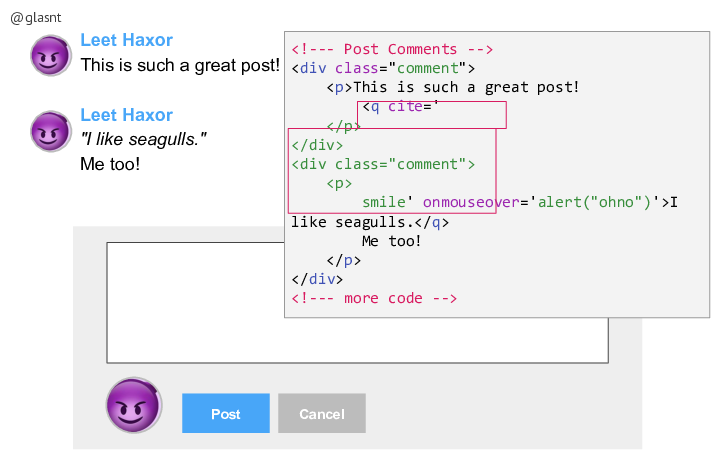720x450 pixels.
Task: Click the <q cite=' tag in code
Action: click(x=401, y=107)
